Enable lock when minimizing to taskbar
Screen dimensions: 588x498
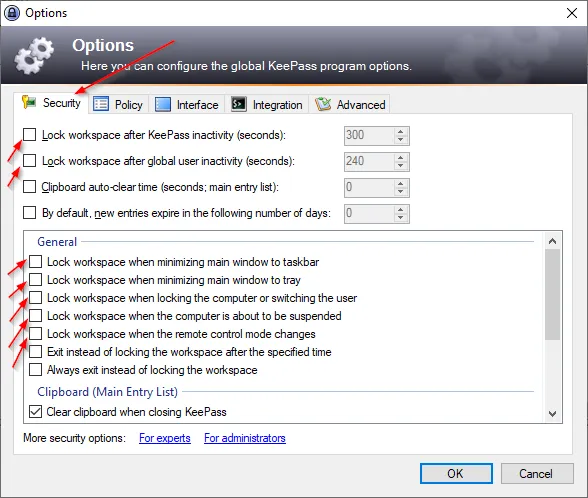point(36,261)
